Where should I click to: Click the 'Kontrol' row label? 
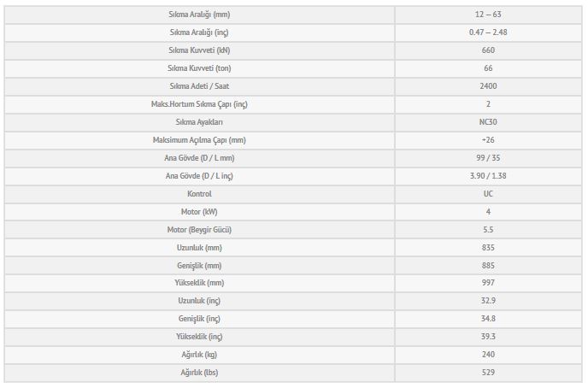199,194
